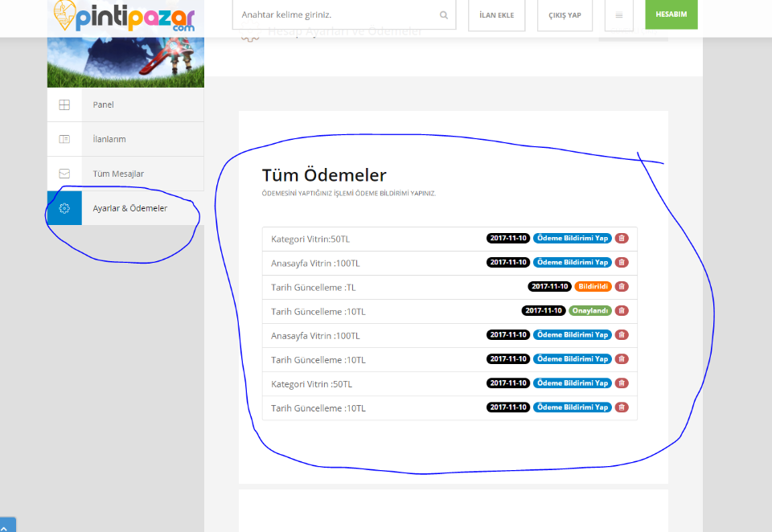Open the green HESABIM button
Viewport: 772px width, 532px height.
pyautogui.click(x=671, y=14)
